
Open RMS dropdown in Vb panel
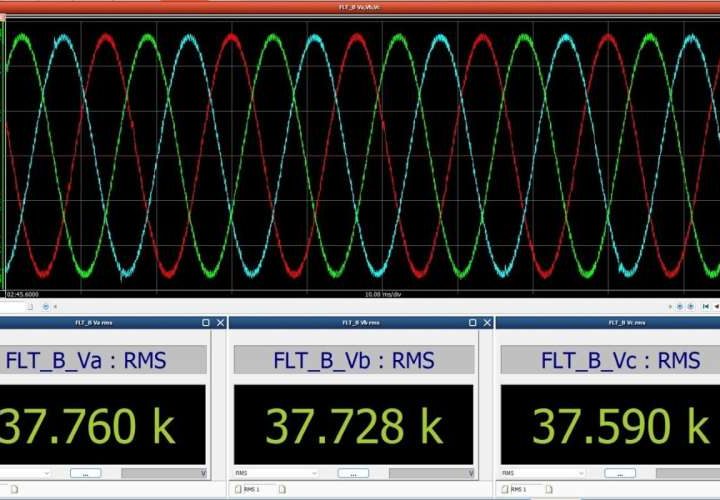276,473
